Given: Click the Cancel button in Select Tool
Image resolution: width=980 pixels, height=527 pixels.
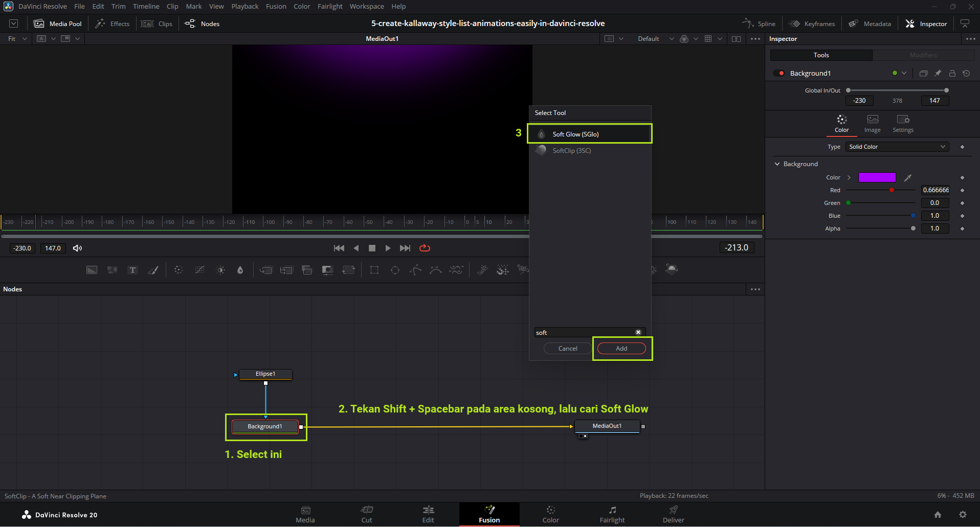Looking at the screenshot, I should pyautogui.click(x=568, y=349).
